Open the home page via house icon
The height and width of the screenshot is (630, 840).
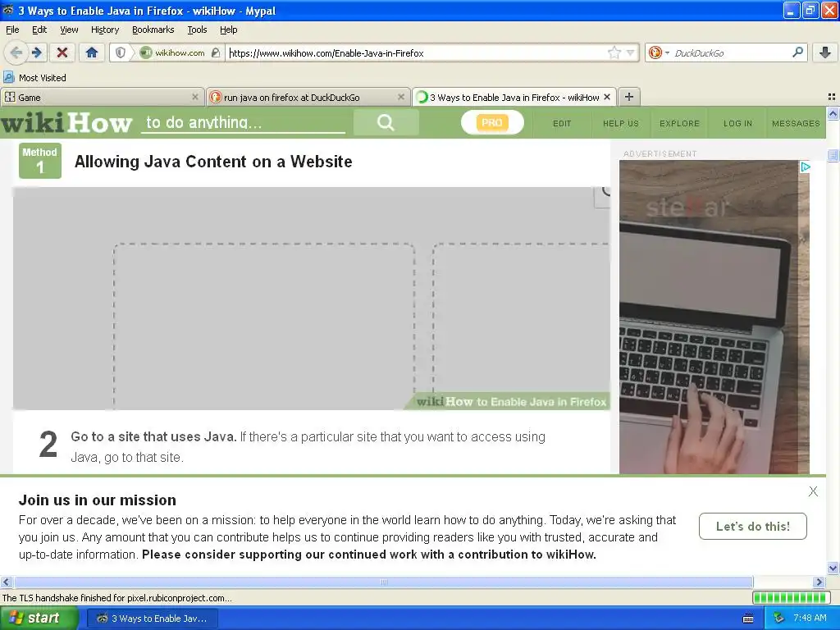click(x=92, y=52)
